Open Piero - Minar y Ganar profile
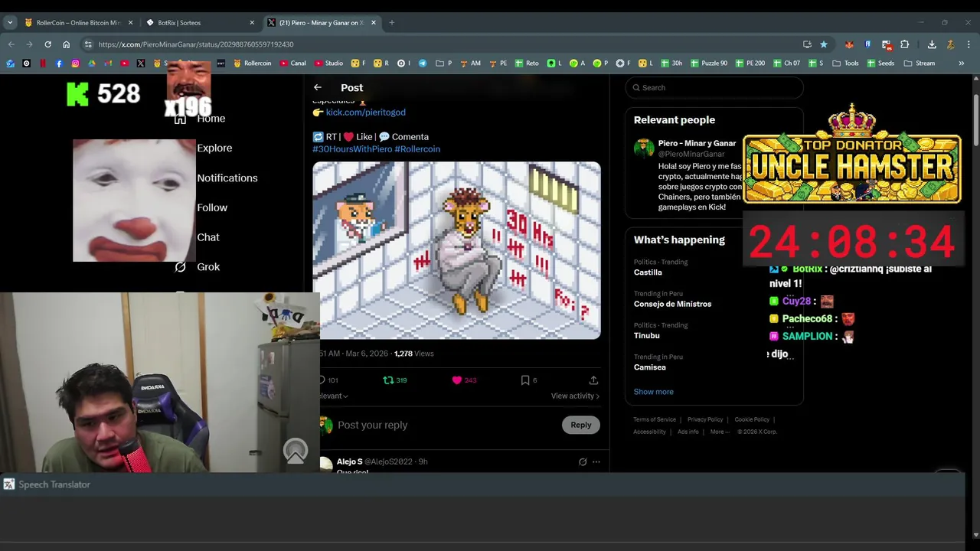 [x=697, y=143]
